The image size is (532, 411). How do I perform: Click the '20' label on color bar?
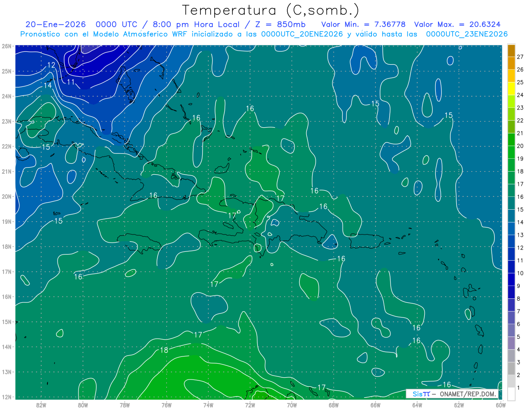(x=520, y=146)
